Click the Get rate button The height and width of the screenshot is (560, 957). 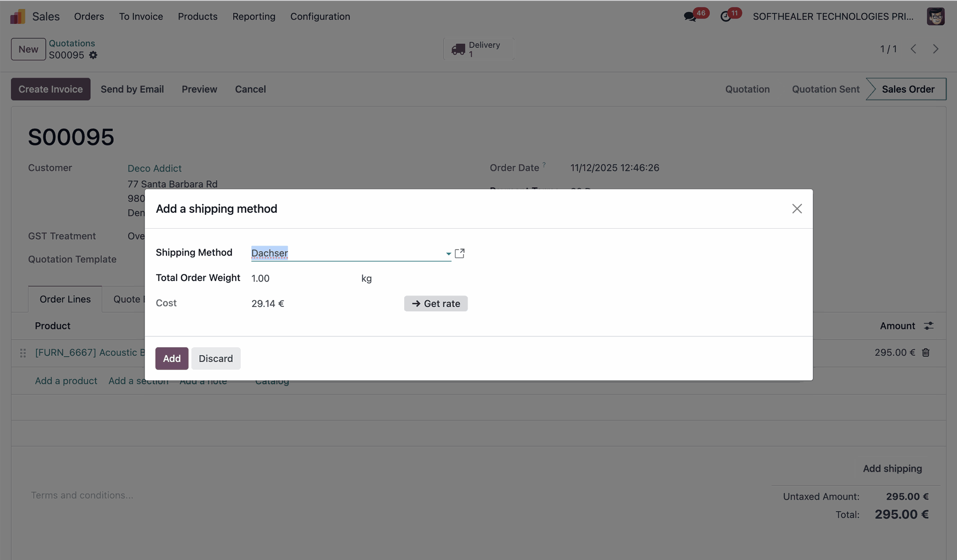436,303
